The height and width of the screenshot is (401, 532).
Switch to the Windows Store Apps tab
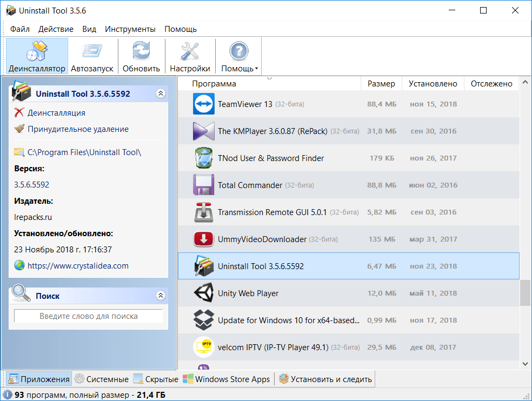click(227, 379)
